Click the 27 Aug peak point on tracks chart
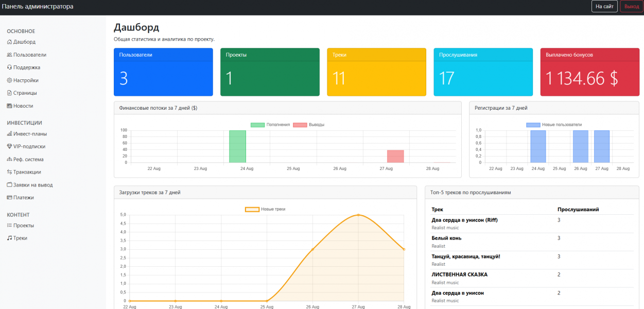The height and width of the screenshot is (309, 644). point(358,215)
